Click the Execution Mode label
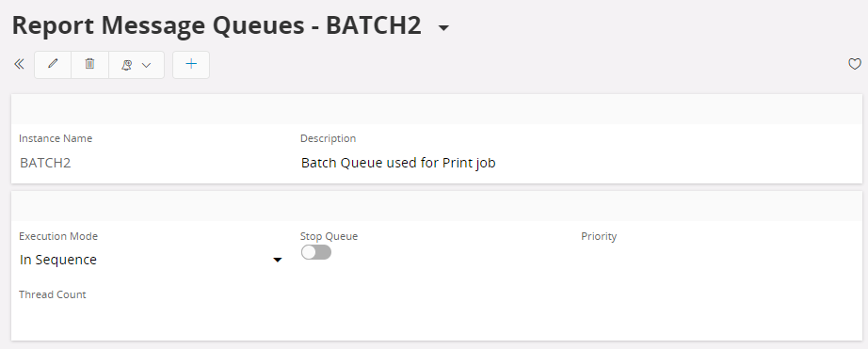This screenshot has width=868, height=349. coord(58,236)
